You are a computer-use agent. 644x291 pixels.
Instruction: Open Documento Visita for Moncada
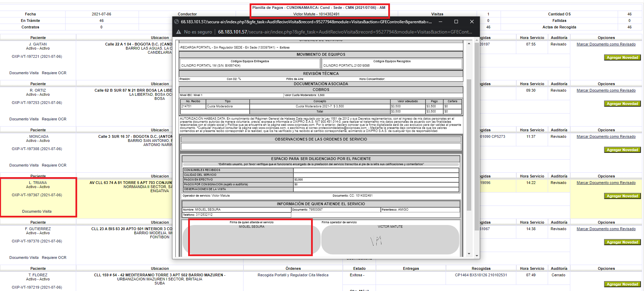(x=24, y=165)
